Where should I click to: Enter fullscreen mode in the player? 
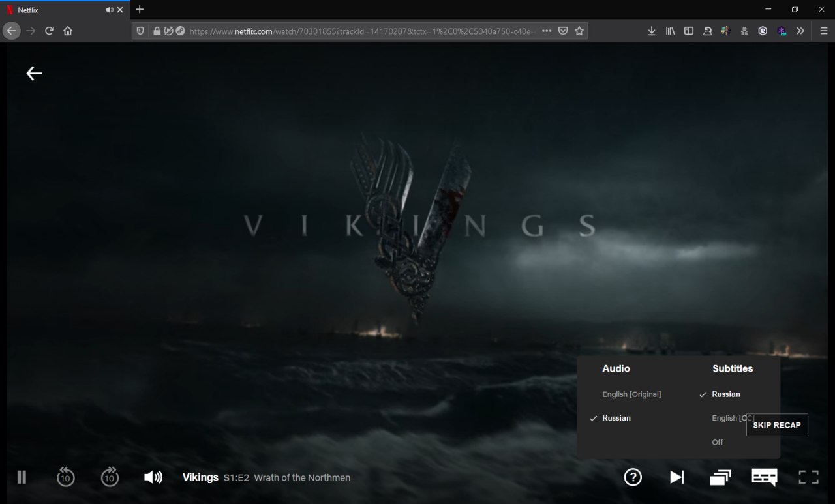809,477
